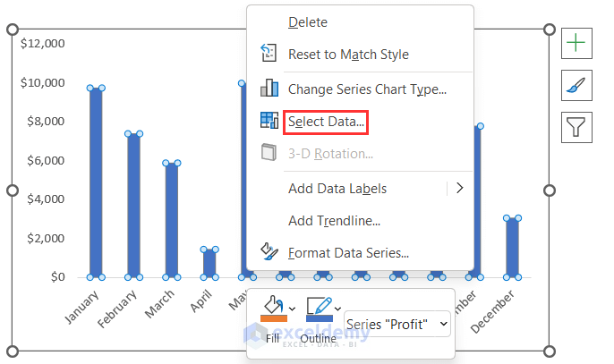Open the Chart Styles paintbrush button
614x364 pixels.
coord(576,85)
